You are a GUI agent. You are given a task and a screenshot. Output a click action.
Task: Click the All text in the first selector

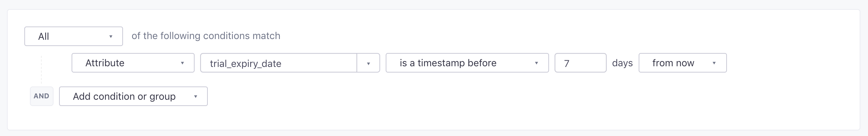pos(43,36)
